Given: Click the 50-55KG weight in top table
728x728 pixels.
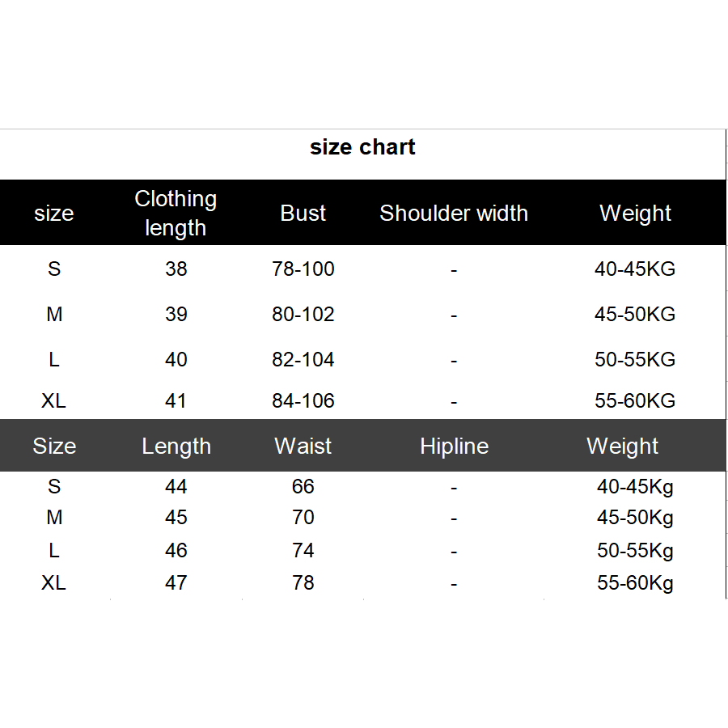Looking at the screenshot, I should [635, 359].
